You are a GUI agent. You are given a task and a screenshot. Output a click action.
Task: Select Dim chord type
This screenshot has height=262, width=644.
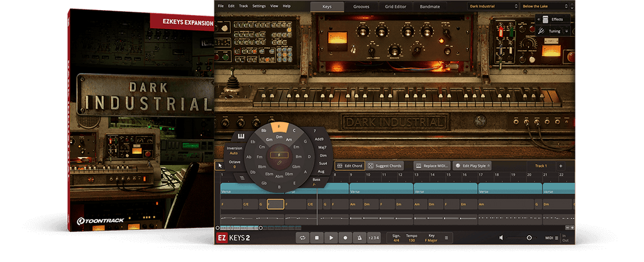(323, 156)
